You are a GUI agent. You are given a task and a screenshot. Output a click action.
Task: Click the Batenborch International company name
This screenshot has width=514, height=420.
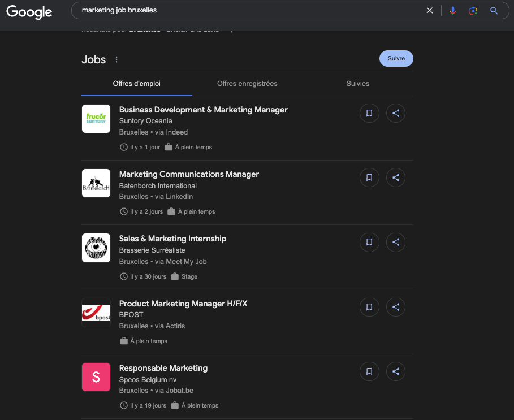click(158, 186)
